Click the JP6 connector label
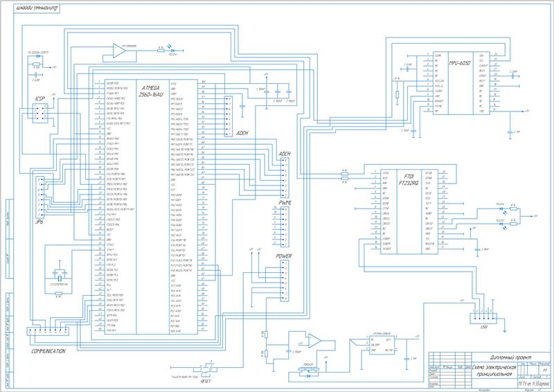This screenshot has width=554, height=392. [x=39, y=223]
